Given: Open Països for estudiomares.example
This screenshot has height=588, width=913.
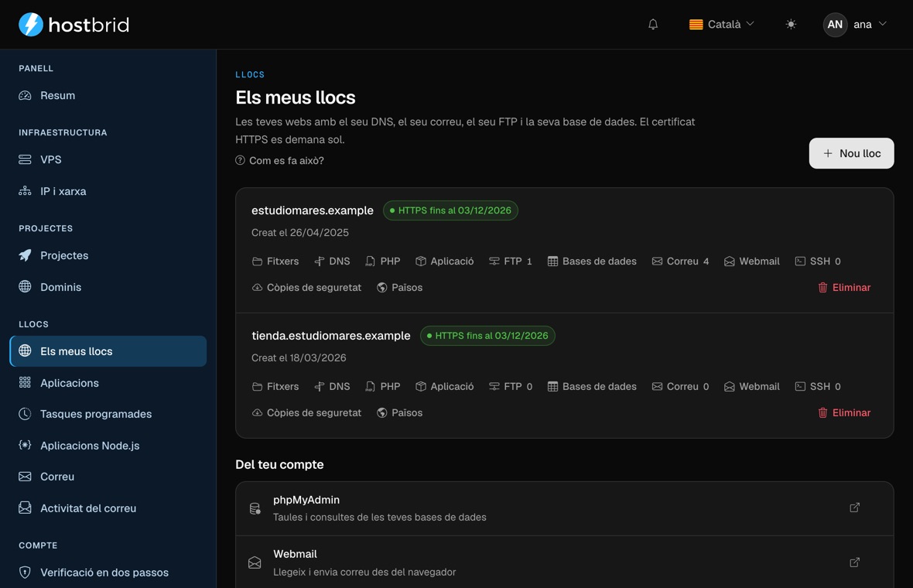Looking at the screenshot, I should [x=399, y=288].
